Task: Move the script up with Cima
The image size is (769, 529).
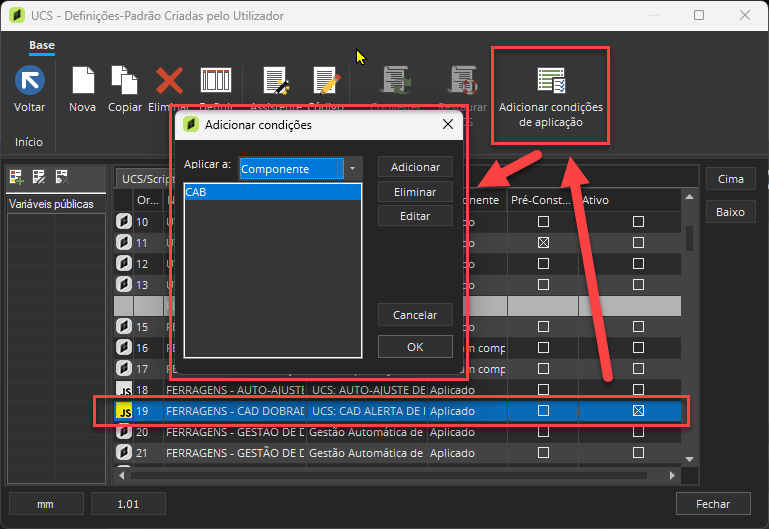Action: [x=730, y=179]
